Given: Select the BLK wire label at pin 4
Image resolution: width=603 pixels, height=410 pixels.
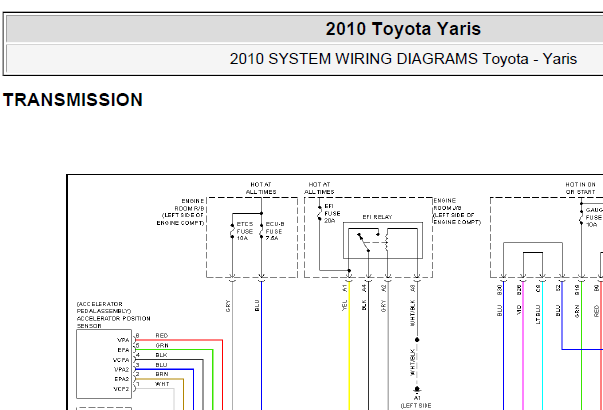Looking at the screenshot, I should 161,355.
